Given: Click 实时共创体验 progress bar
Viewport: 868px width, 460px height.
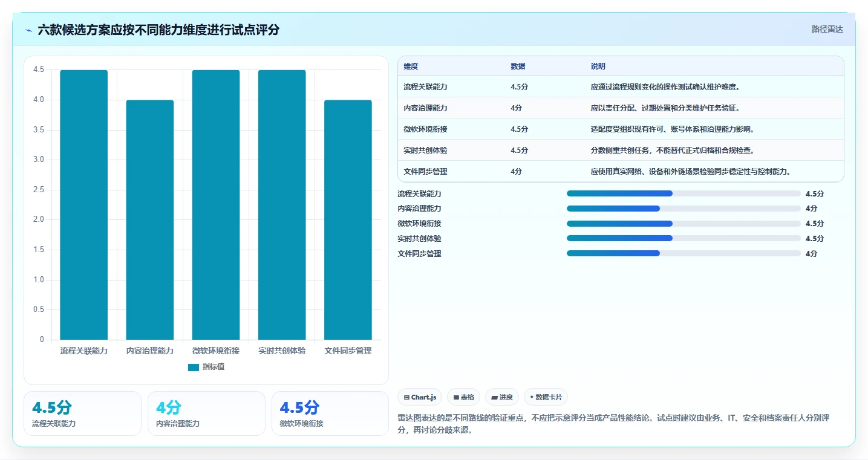Looking at the screenshot, I should coord(684,239).
